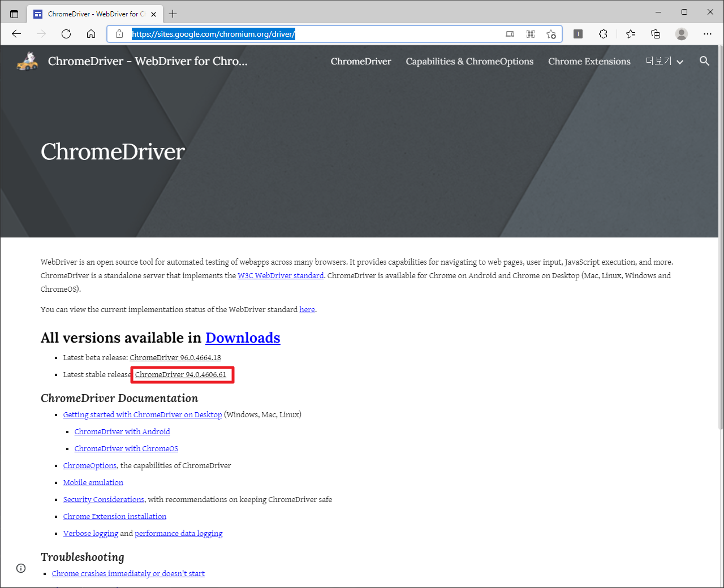Click the ChromeDriver Documentation heading
Viewport: 724px width, 588px height.
(119, 398)
